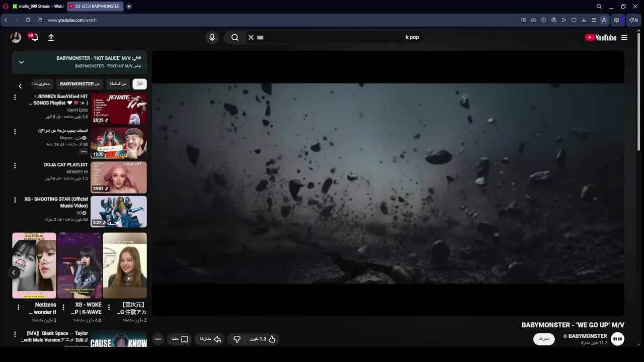
Task: Open the on-screen keyboard icon in search box
Action: pyautogui.click(x=260, y=37)
